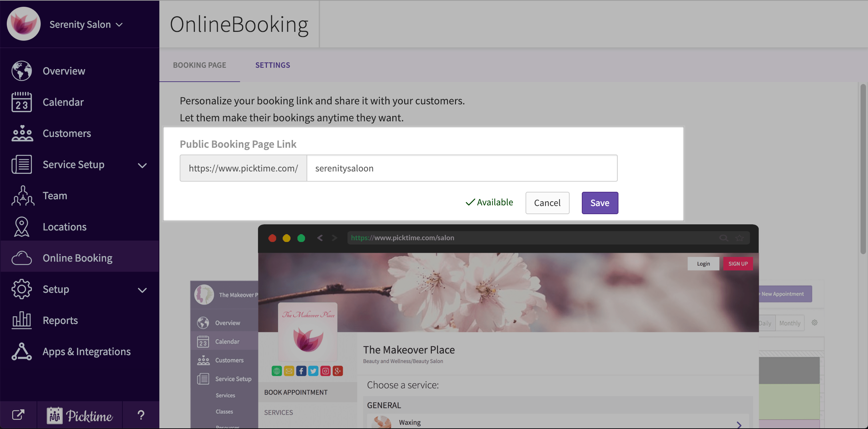This screenshot has height=429, width=868.
Task: Select the Team people icon
Action: pos(22,196)
